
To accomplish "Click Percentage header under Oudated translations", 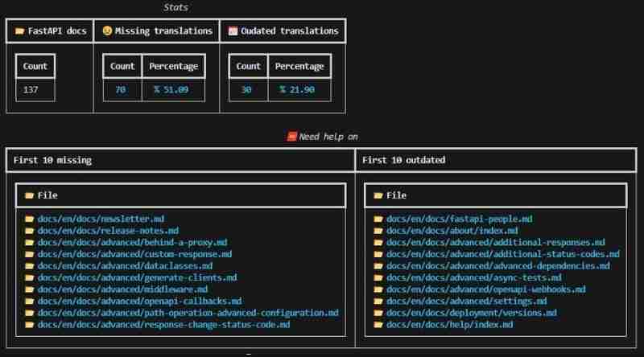I will point(299,67).
